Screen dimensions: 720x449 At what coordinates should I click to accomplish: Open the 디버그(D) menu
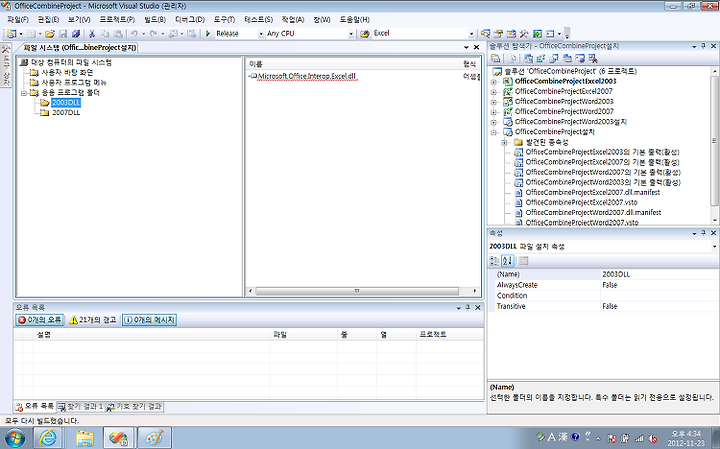pos(190,19)
